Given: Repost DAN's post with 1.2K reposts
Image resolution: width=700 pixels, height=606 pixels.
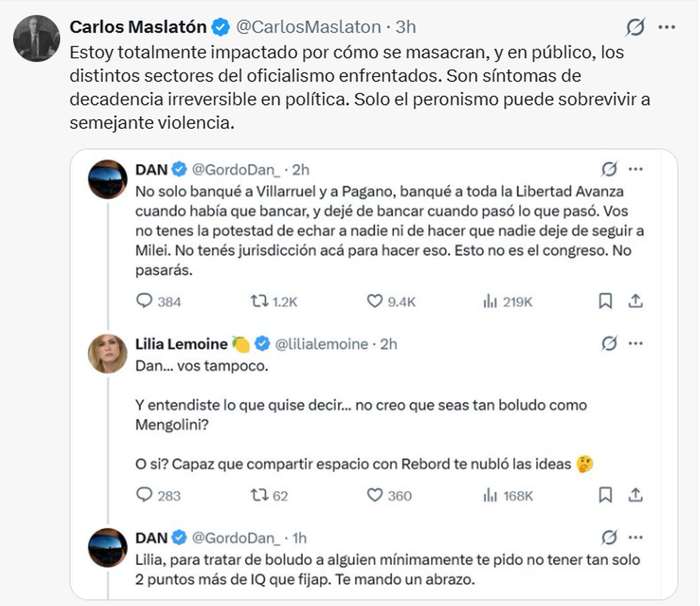Looking at the screenshot, I should pos(259,301).
